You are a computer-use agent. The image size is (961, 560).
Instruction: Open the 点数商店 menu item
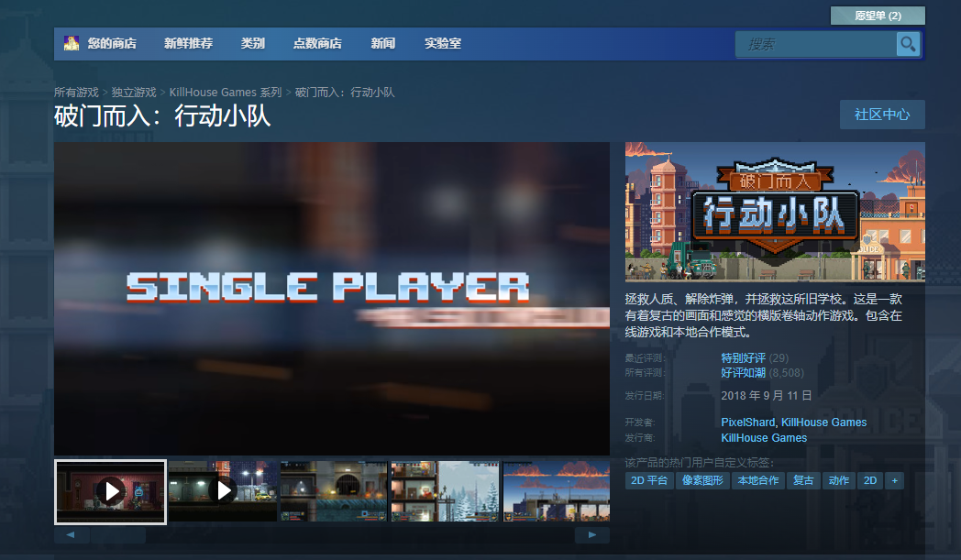click(317, 43)
